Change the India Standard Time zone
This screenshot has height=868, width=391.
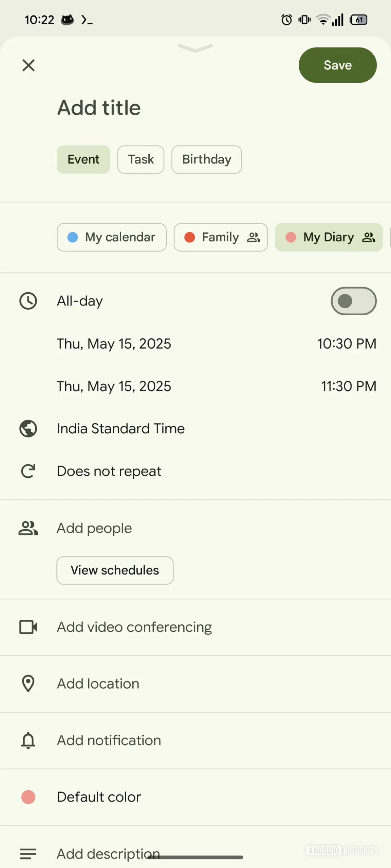point(120,429)
